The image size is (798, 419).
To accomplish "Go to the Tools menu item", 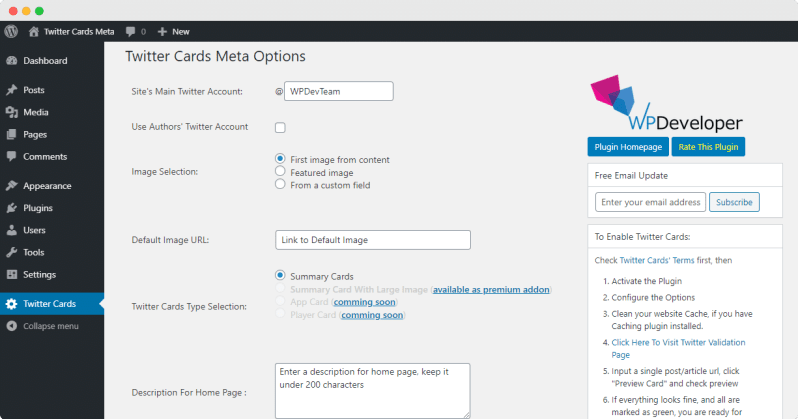I will click(x=34, y=252).
